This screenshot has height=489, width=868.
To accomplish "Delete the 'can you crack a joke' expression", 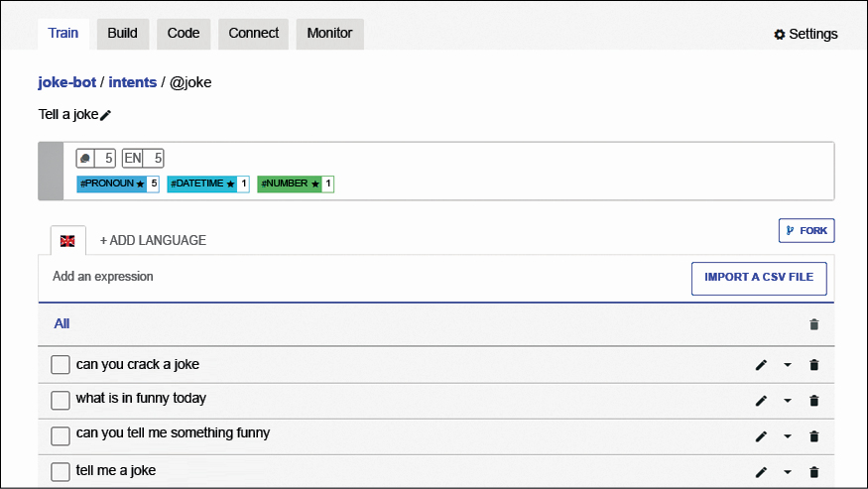I will point(814,365).
